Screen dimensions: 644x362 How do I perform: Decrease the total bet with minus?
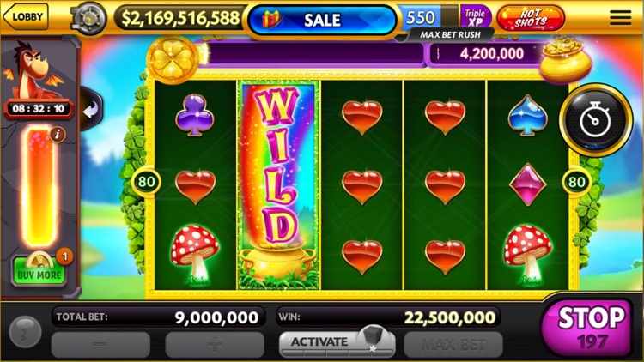(x=100, y=345)
